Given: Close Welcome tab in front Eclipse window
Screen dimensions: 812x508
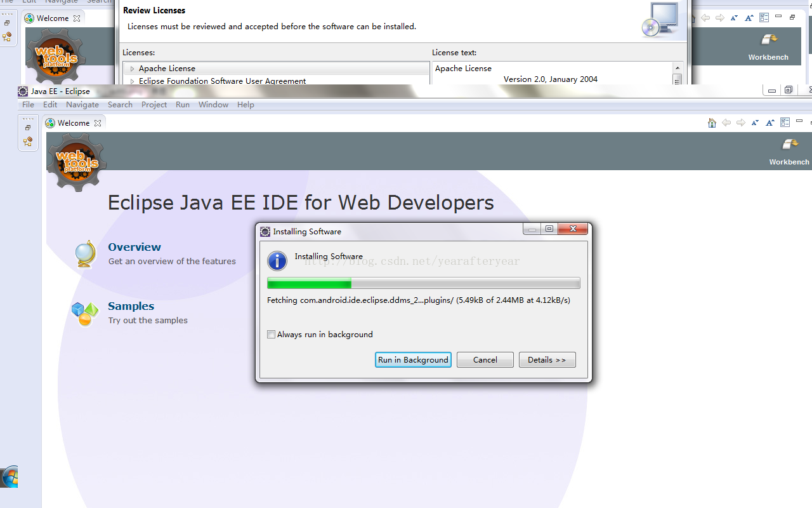Looking at the screenshot, I should point(98,123).
